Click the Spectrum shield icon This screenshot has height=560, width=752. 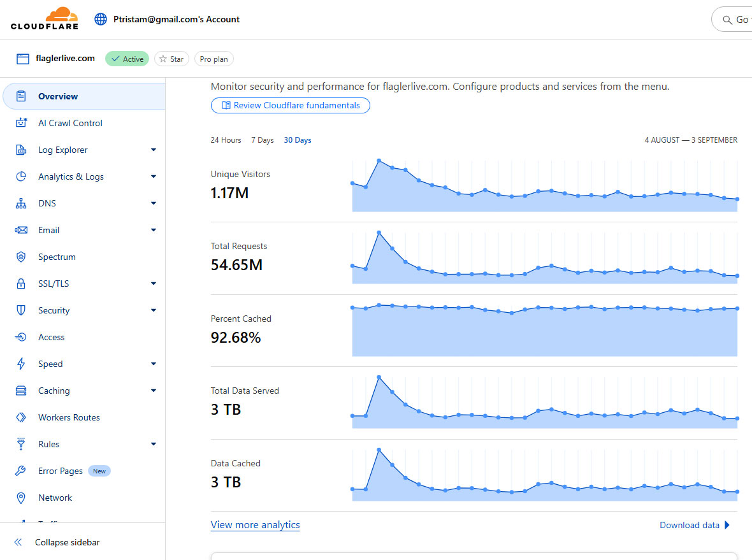point(21,257)
